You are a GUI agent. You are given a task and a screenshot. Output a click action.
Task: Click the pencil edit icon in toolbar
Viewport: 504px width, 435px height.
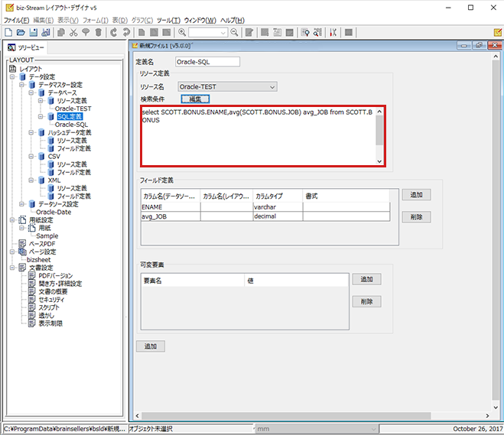(249, 32)
